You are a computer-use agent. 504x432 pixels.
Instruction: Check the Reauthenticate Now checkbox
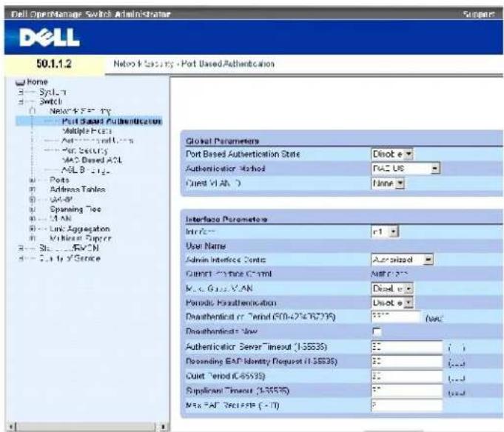coord(377,331)
